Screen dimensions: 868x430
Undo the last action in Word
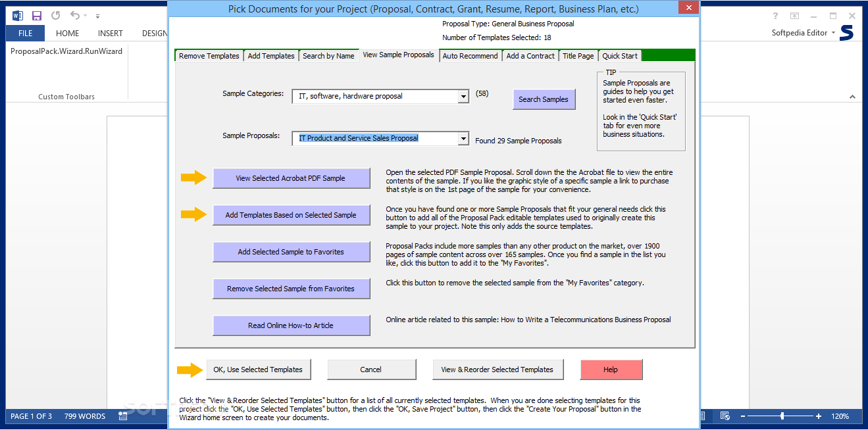(x=74, y=15)
